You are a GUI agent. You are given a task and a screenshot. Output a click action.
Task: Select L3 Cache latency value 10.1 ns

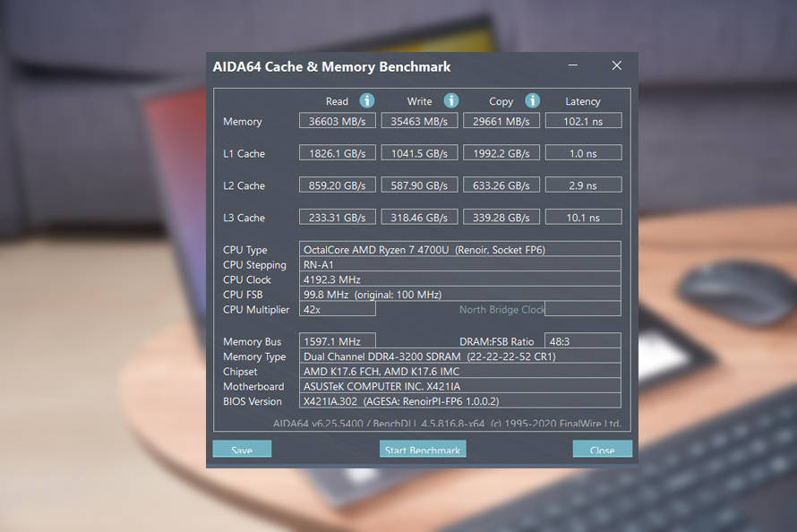point(583,217)
